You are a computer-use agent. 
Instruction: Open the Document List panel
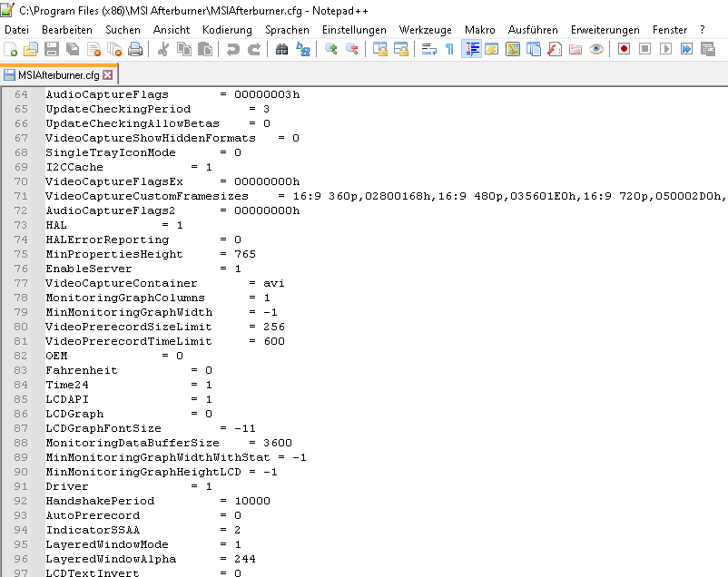(x=534, y=49)
